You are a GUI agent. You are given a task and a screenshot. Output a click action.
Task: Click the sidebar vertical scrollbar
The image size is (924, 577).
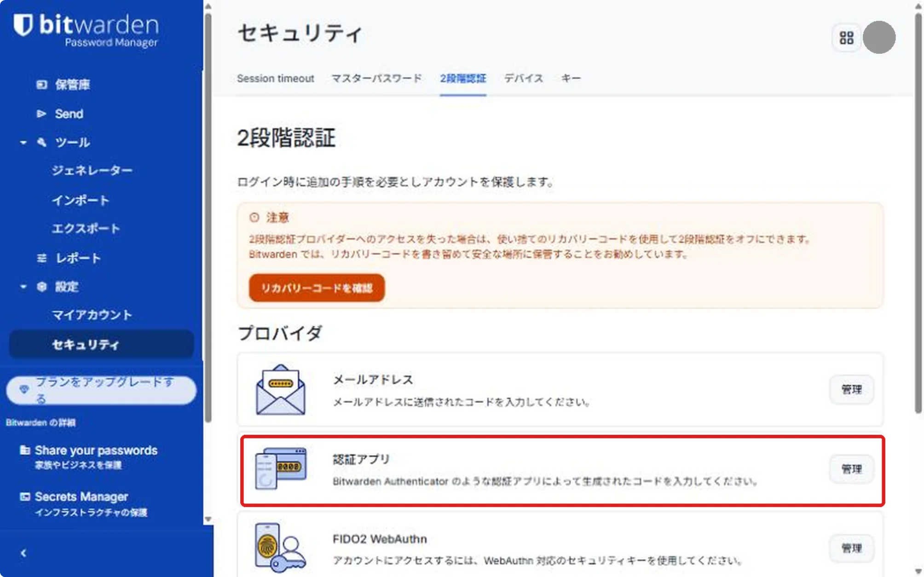(x=208, y=217)
